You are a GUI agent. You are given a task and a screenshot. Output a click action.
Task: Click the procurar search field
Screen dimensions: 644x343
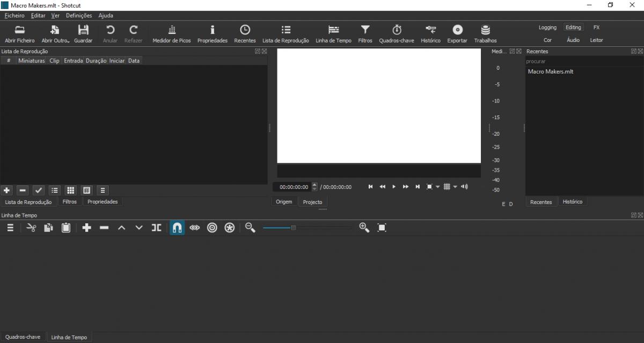click(584, 61)
